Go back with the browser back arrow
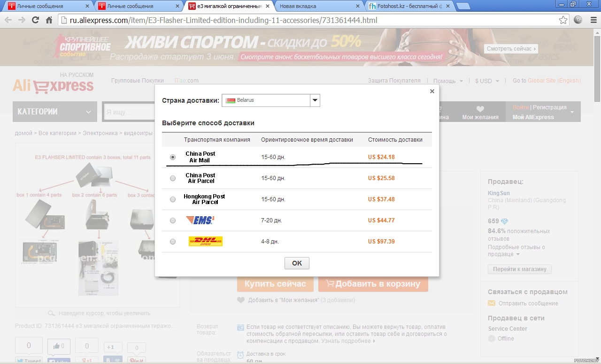 pyautogui.click(x=8, y=20)
